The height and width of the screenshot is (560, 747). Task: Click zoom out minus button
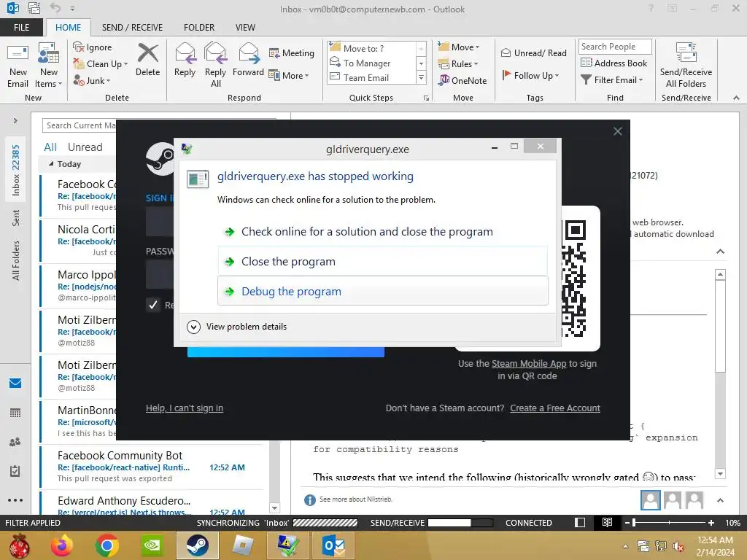pyautogui.click(x=627, y=523)
